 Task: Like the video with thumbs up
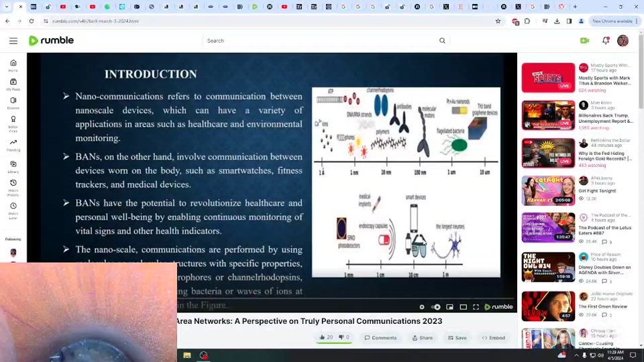325,337
